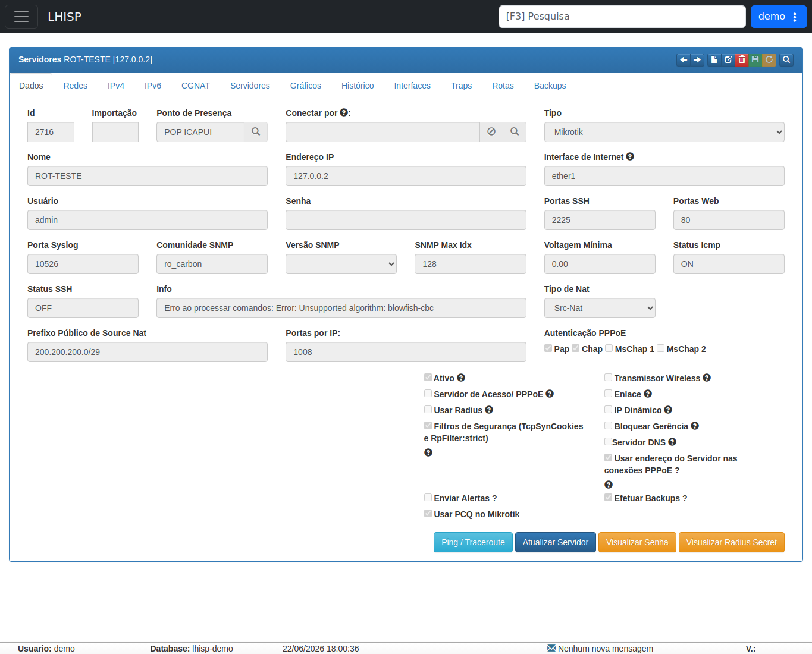The width and height of the screenshot is (812, 654).
Task: Save with green floppy disk icon
Action: point(755,59)
